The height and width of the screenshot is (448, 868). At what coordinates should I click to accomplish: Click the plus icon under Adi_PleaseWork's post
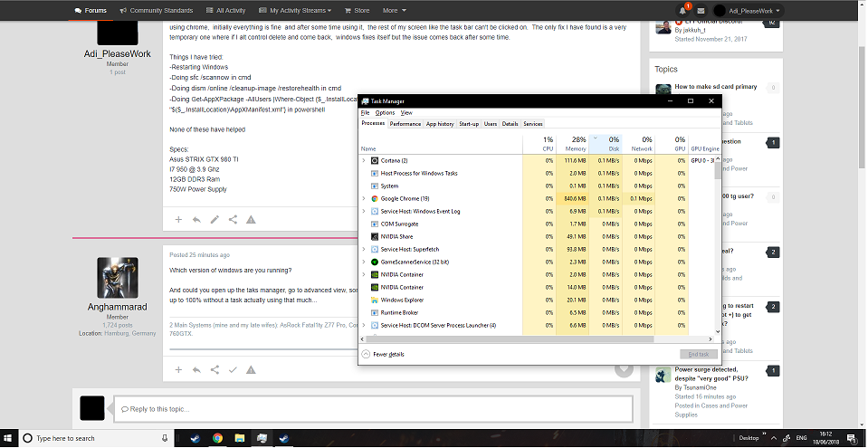[x=178, y=220]
